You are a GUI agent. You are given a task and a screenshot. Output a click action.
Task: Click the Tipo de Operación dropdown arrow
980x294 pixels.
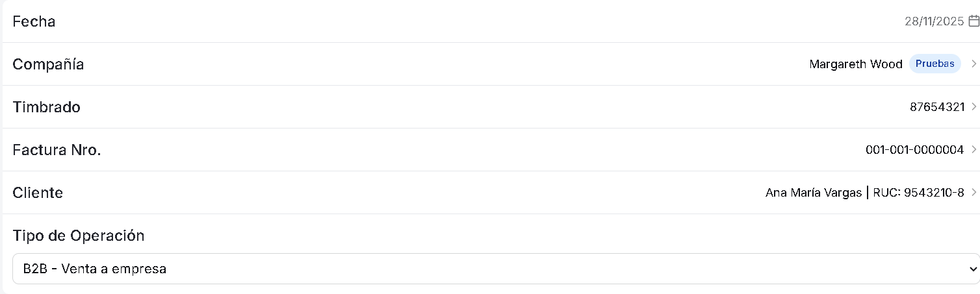(972, 269)
